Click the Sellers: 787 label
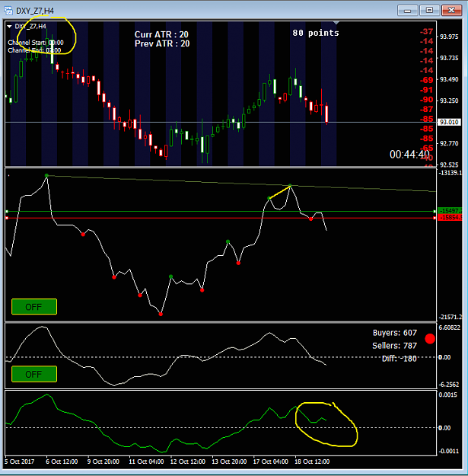This screenshot has width=468, height=476. [395, 346]
